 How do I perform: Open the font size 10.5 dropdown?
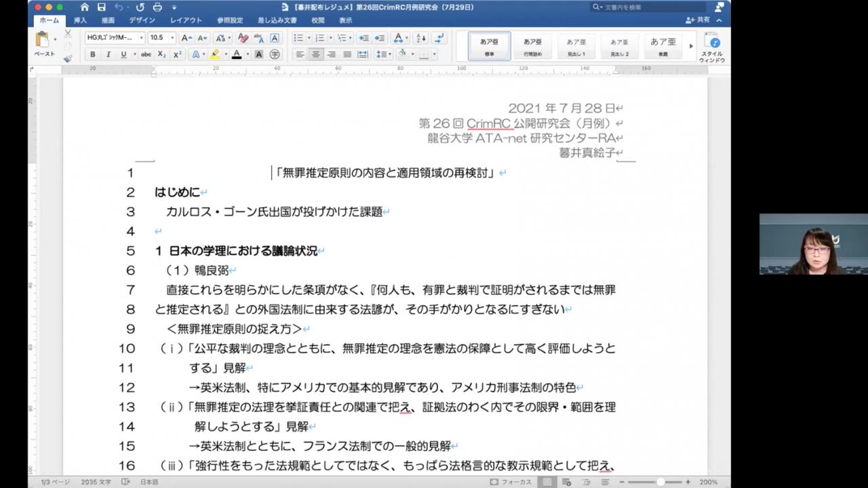[x=172, y=38]
